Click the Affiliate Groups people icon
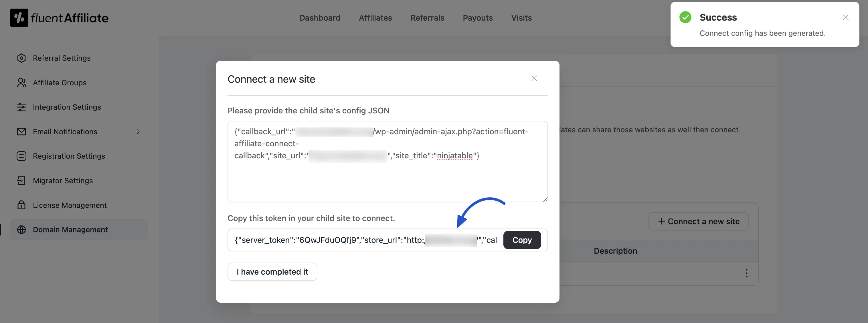 click(x=21, y=82)
